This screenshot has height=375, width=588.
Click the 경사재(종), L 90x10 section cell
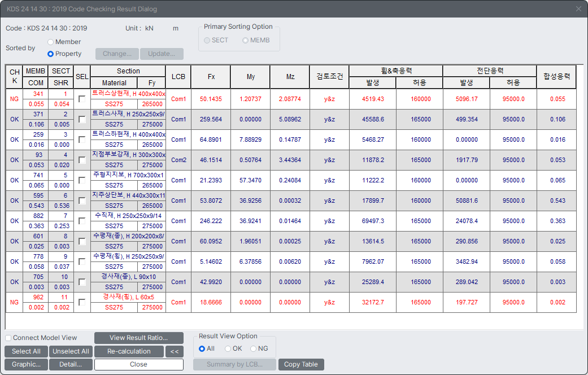pyautogui.click(x=128, y=277)
